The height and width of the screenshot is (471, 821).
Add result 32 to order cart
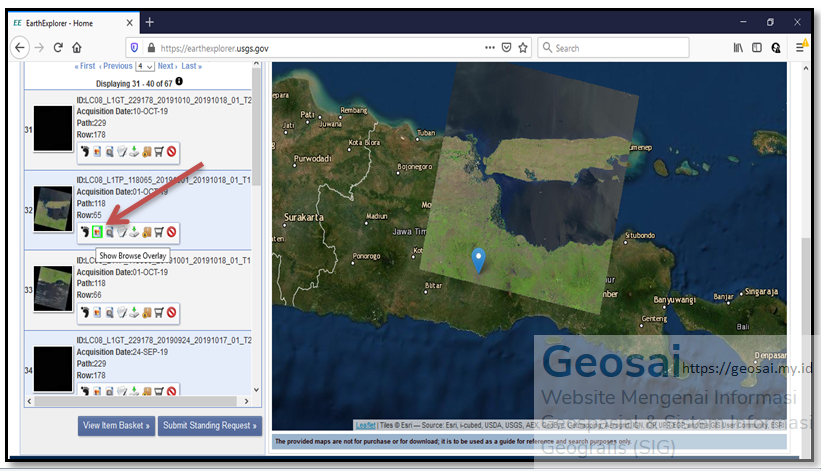(x=159, y=232)
